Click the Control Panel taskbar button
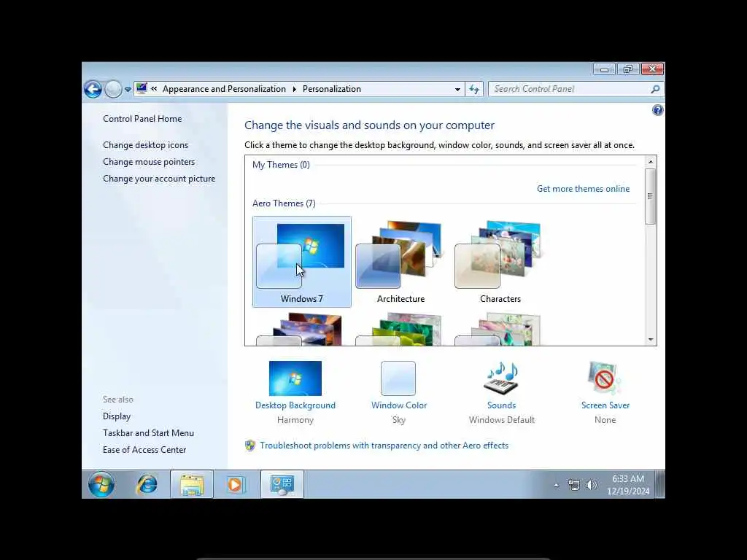The image size is (747, 560). coord(282,484)
